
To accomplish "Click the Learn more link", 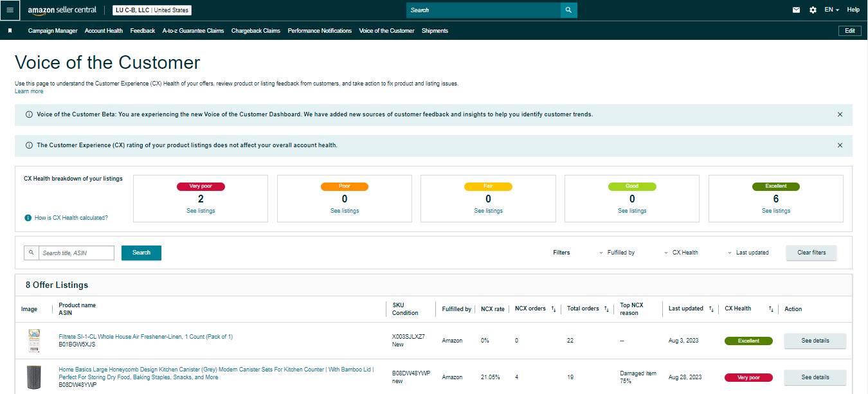I will pos(29,91).
